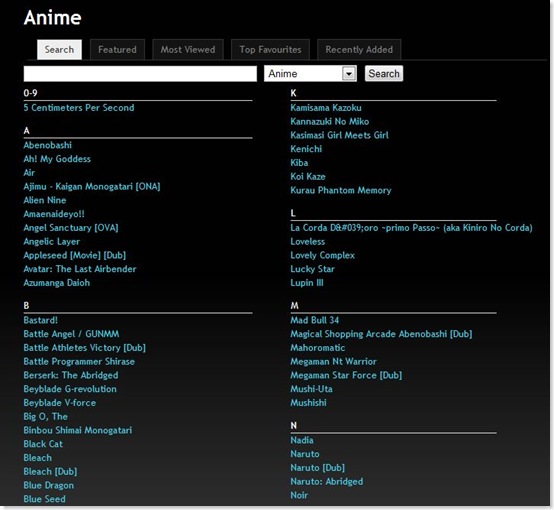Click the Amaenaideyo!! link
This screenshot has height=510, width=554.
pos(54,214)
